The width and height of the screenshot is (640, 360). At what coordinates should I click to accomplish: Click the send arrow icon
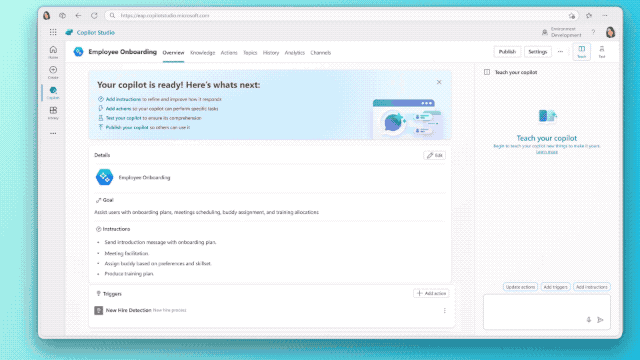click(600, 320)
